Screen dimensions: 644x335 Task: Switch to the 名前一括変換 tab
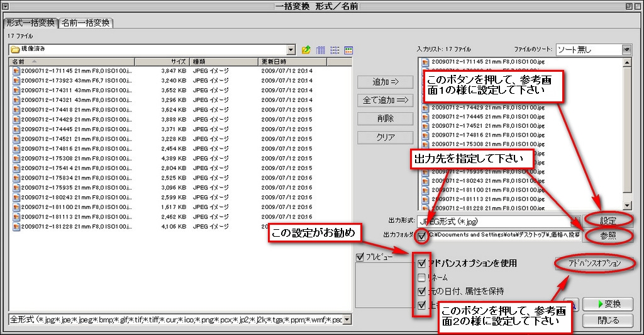86,23
